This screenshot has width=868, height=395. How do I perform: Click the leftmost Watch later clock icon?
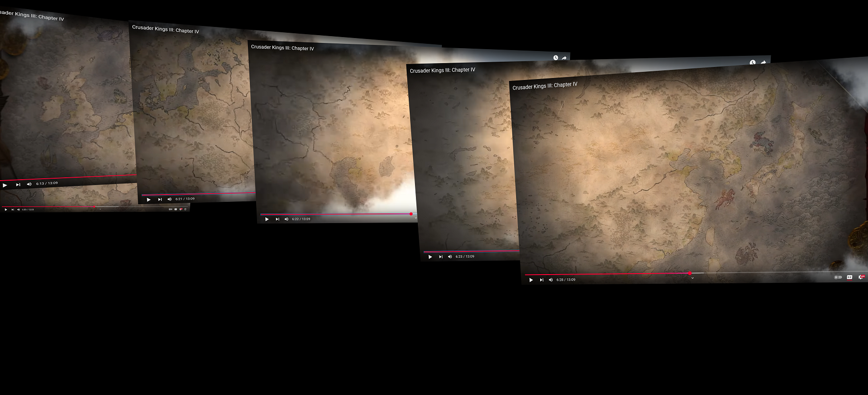pyautogui.click(x=556, y=58)
